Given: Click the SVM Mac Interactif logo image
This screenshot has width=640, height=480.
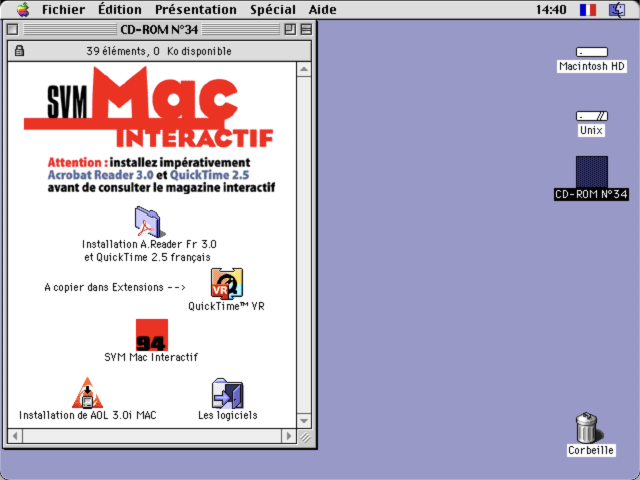Looking at the screenshot, I should click(149, 107).
